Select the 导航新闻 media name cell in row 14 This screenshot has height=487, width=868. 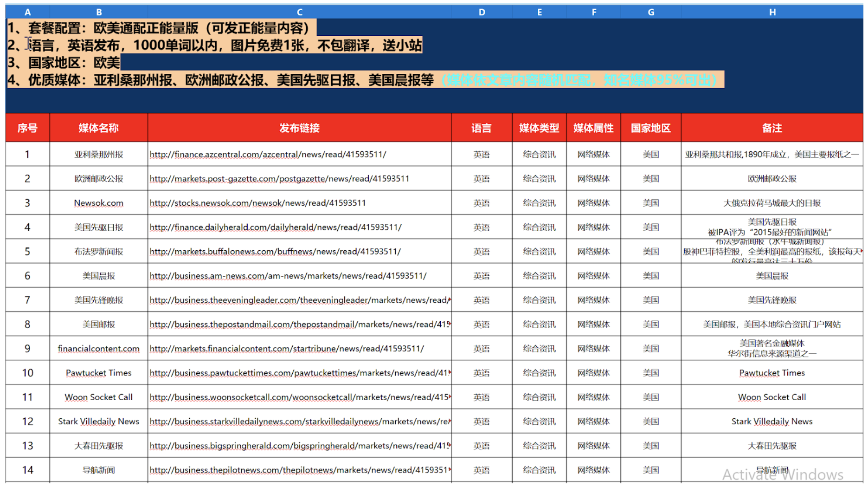tap(99, 470)
